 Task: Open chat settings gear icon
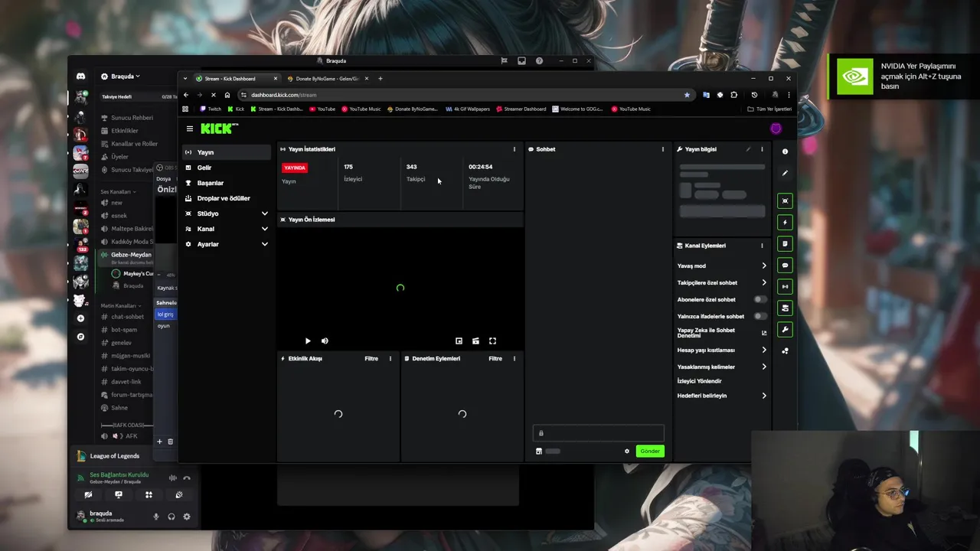tap(627, 451)
